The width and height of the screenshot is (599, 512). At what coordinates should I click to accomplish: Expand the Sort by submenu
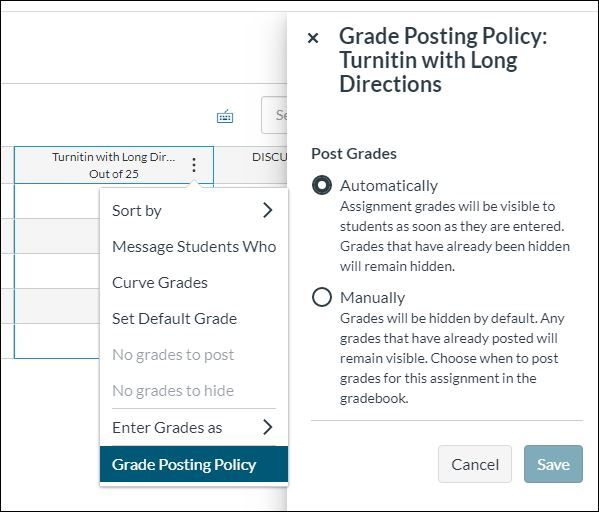click(x=194, y=211)
